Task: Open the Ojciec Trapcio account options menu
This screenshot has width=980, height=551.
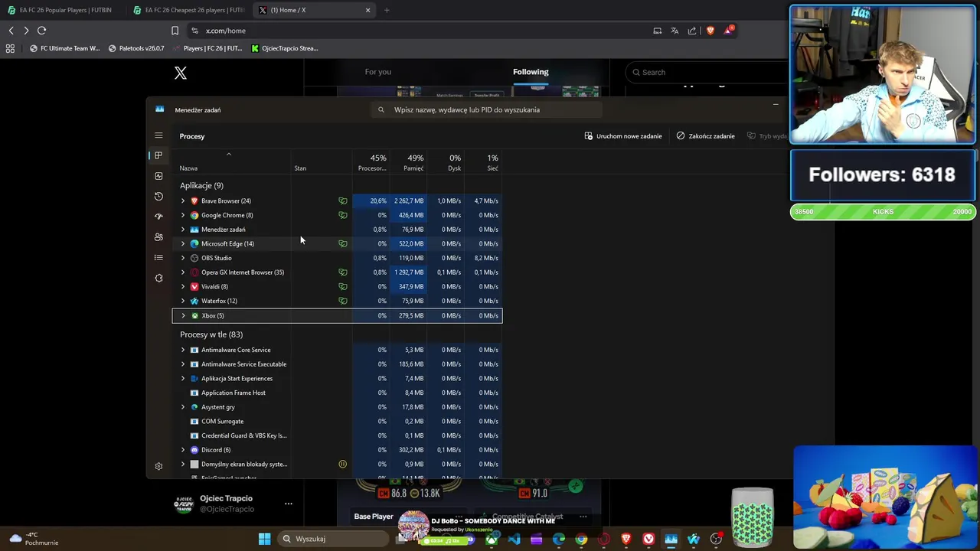Action: [x=289, y=504]
